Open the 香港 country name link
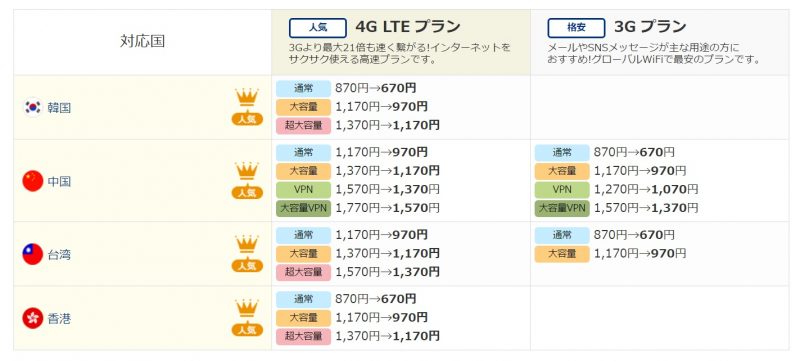This screenshot has width=800, height=361. coord(59,319)
